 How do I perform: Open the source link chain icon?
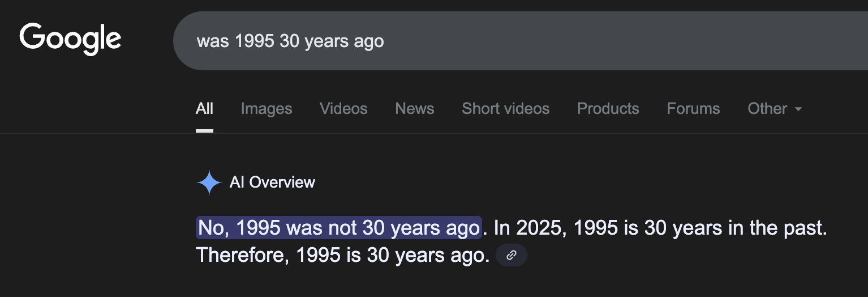pyautogui.click(x=511, y=256)
